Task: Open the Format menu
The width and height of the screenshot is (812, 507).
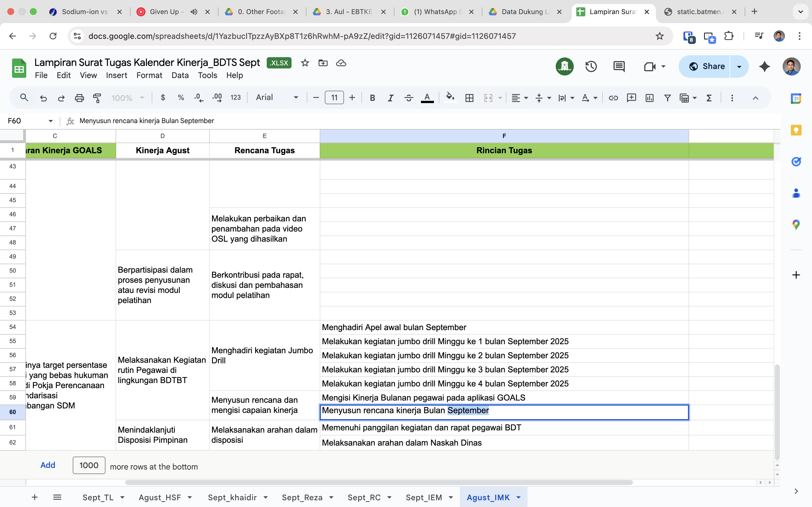Action: 149,75
